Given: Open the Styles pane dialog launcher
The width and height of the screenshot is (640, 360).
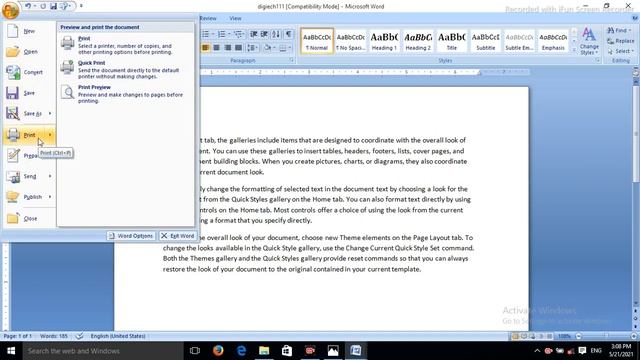Looking at the screenshot, I should pos(597,60).
